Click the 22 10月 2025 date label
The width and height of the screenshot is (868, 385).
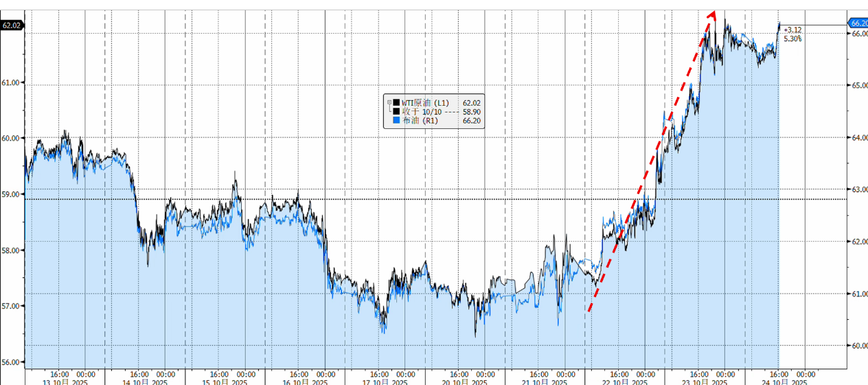coord(625,382)
